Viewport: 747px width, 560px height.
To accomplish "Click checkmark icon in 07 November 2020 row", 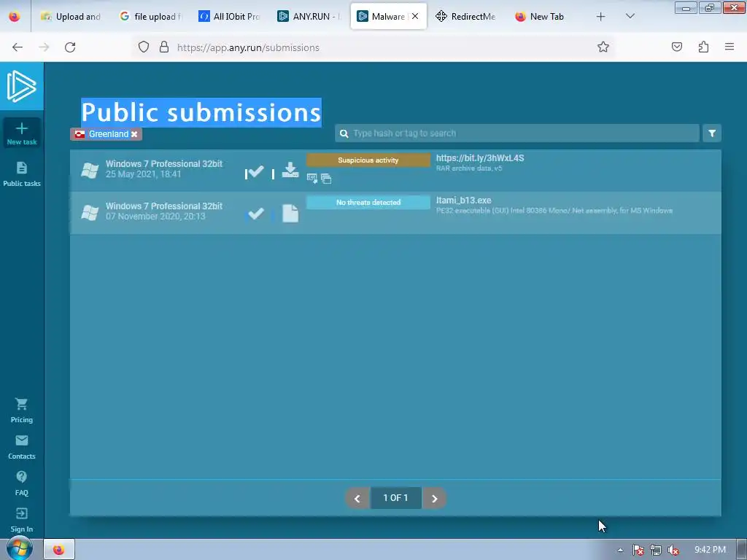I will 256,214.
